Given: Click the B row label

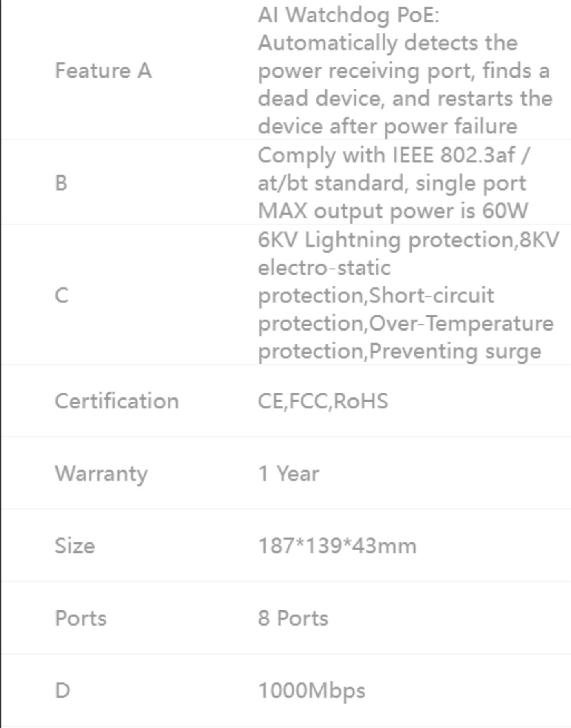Looking at the screenshot, I should (x=61, y=183).
